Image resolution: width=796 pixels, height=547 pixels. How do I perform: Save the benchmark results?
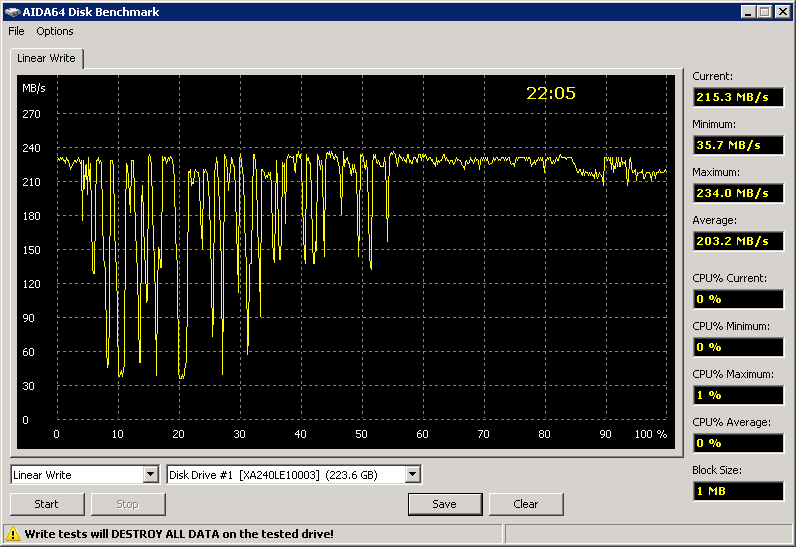point(445,504)
